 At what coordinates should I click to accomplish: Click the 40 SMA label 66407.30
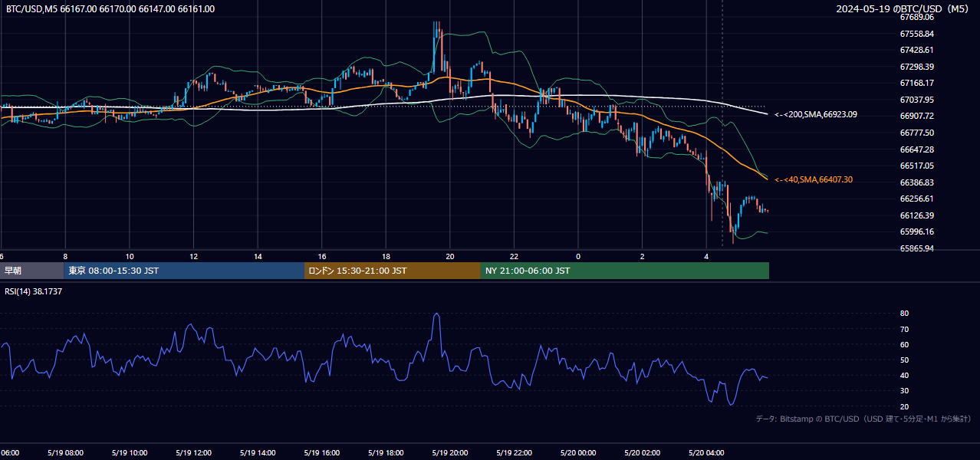[x=814, y=179]
